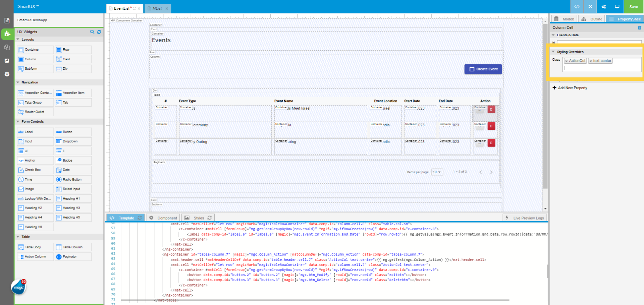Refresh the UX Widgets panel

(99, 32)
